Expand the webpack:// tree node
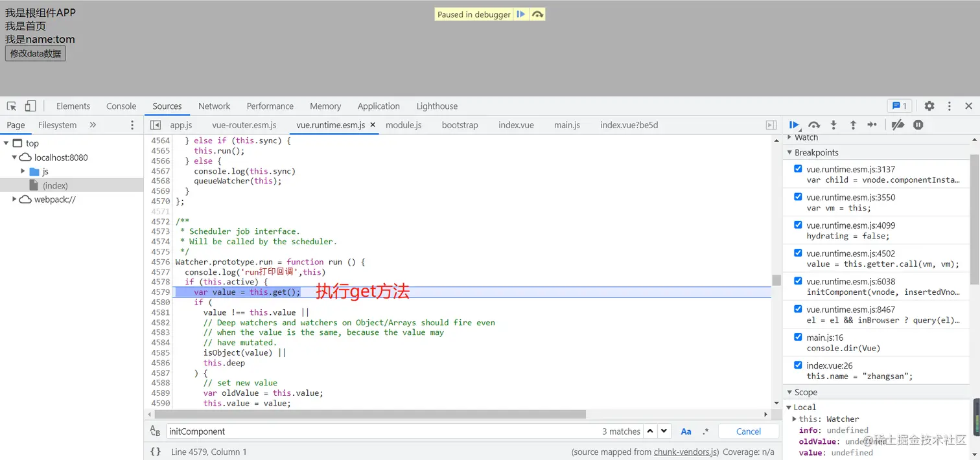The width and height of the screenshot is (980, 460). click(14, 200)
